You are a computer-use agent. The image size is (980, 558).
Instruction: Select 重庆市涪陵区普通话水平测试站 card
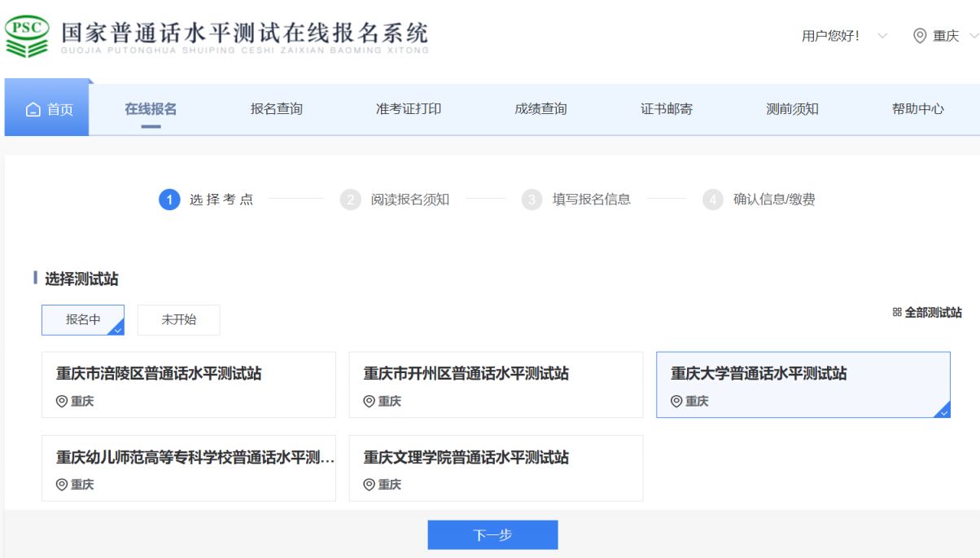click(189, 384)
